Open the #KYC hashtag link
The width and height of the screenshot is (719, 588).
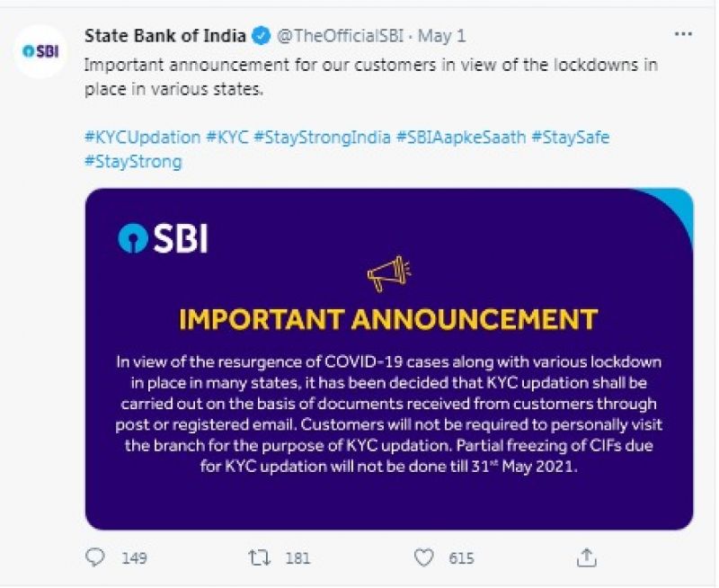coord(226,138)
